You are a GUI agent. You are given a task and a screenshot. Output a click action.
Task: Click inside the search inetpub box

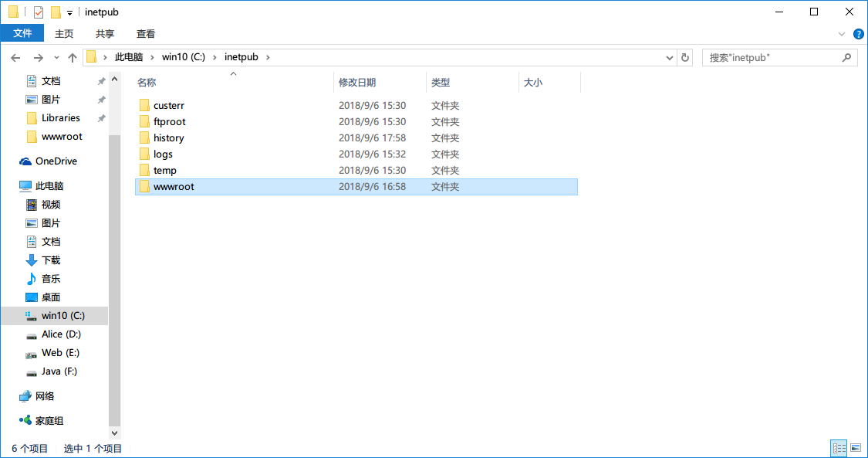pos(772,57)
